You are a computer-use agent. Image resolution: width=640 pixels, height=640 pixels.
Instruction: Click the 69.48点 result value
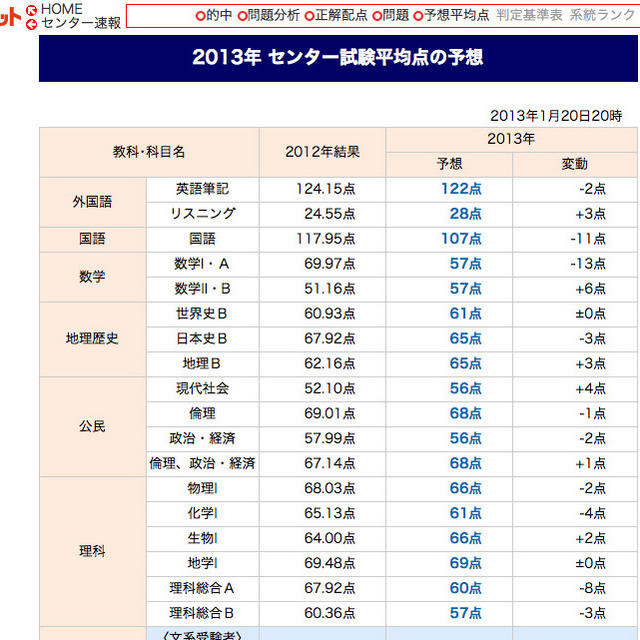(330, 564)
